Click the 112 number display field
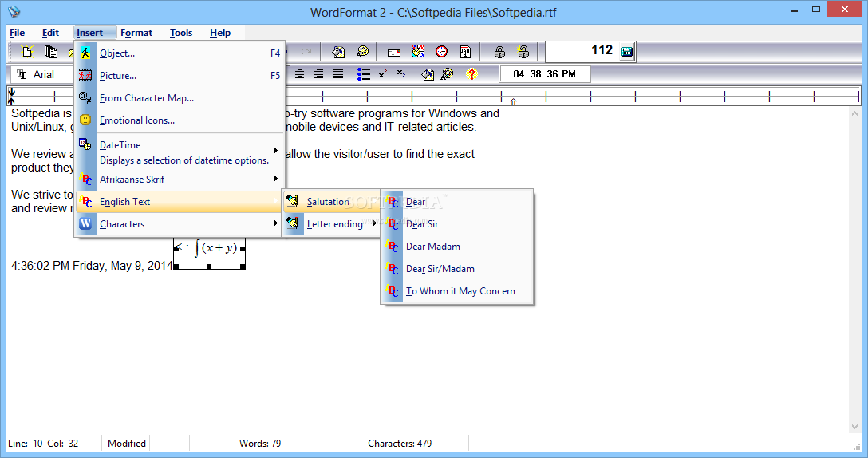The height and width of the screenshot is (458, 868). [x=582, y=52]
